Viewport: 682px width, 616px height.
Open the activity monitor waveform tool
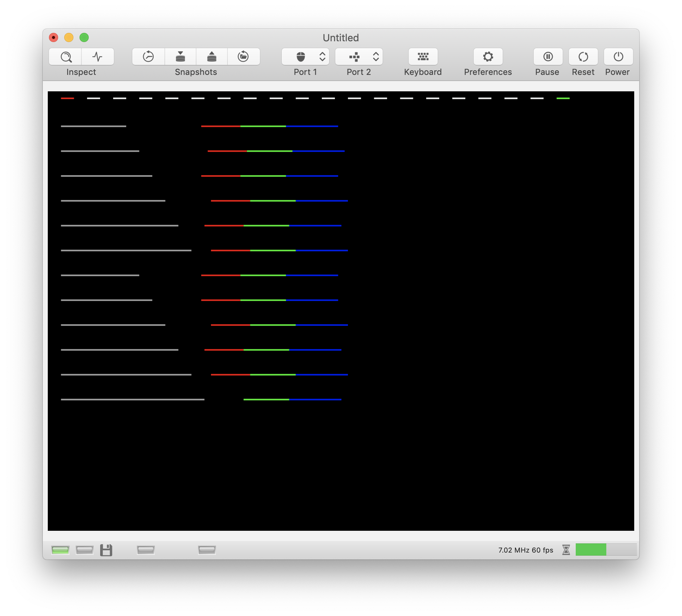98,57
